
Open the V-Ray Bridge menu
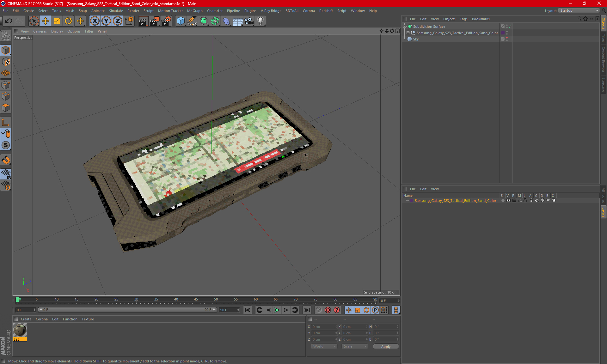pyautogui.click(x=271, y=11)
